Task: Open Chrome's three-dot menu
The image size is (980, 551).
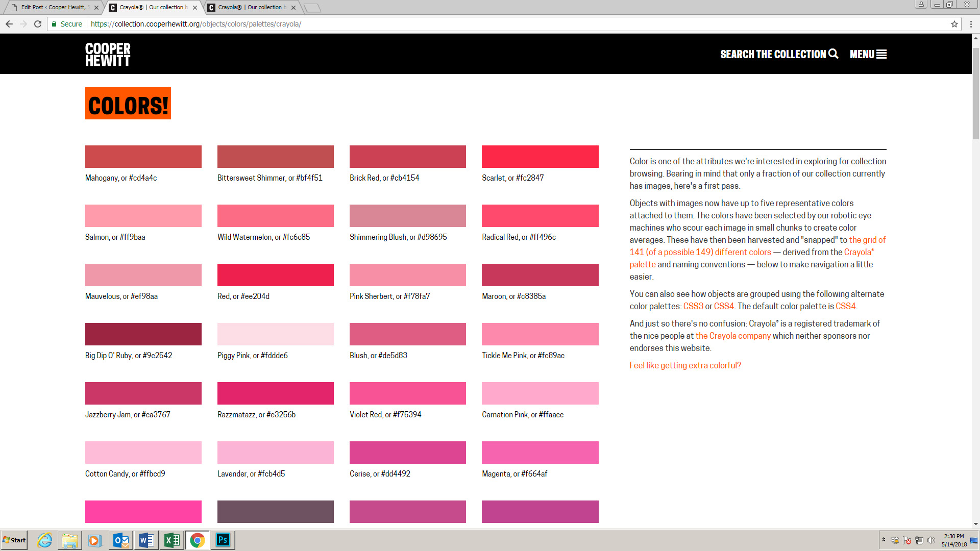Action: (970, 24)
